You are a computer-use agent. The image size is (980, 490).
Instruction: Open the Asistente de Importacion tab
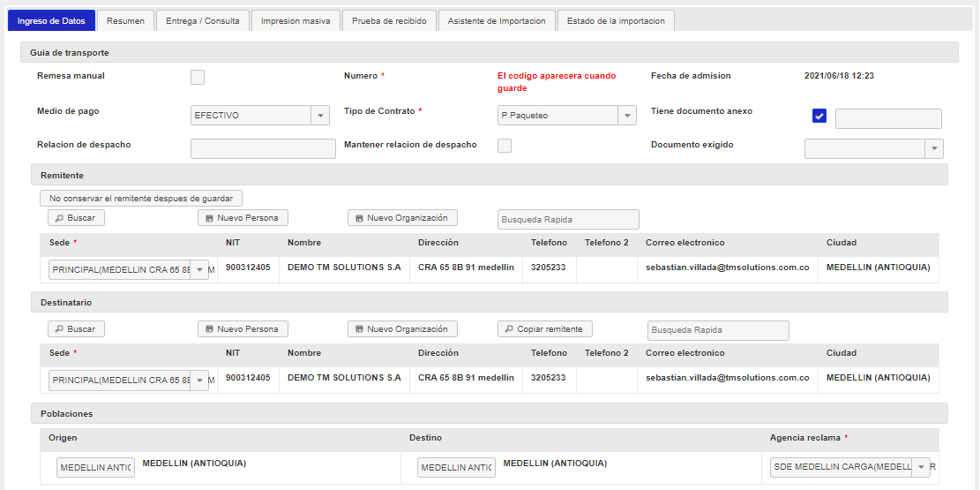click(497, 21)
